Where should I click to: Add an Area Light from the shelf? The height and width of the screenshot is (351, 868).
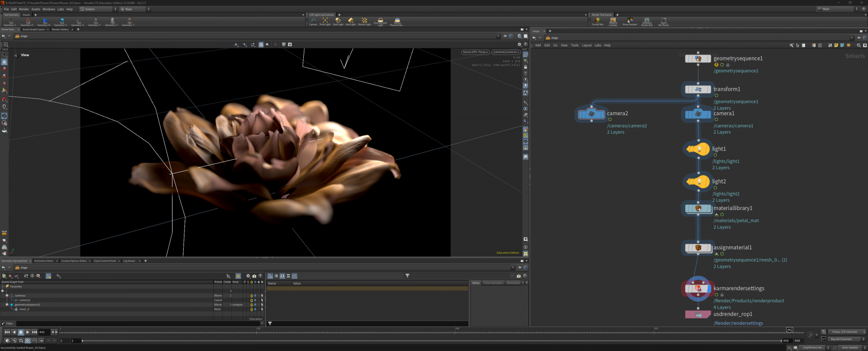(x=350, y=21)
